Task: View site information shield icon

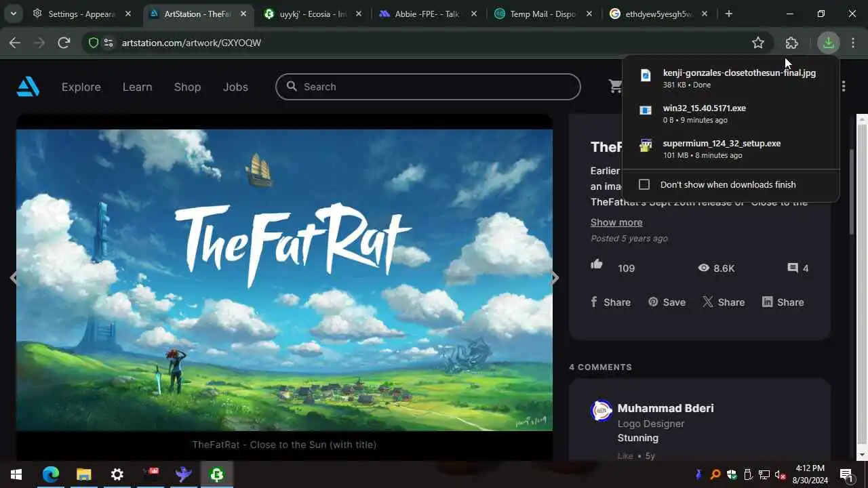Action: click(x=94, y=43)
